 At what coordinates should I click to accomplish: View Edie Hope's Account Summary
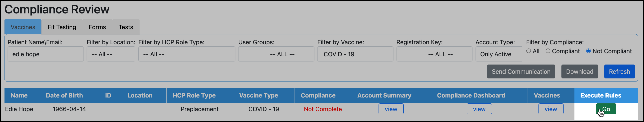391,109
